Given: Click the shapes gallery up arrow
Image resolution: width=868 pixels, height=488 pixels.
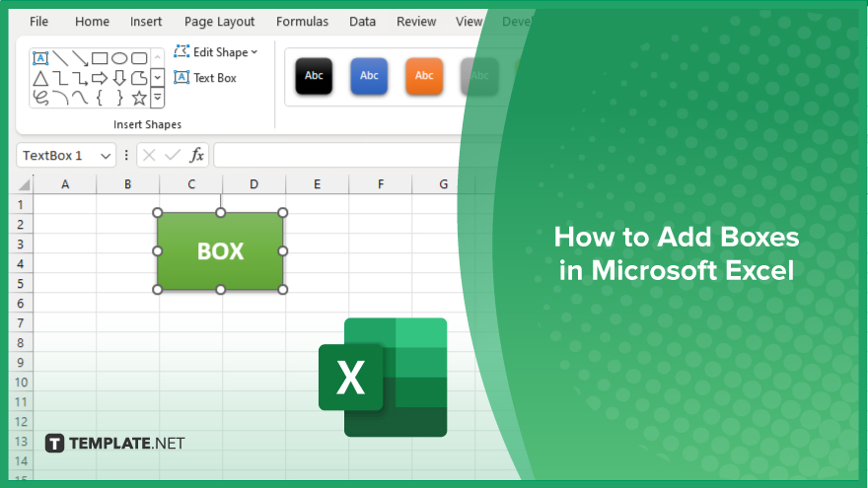Looking at the screenshot, I should 158,57.
